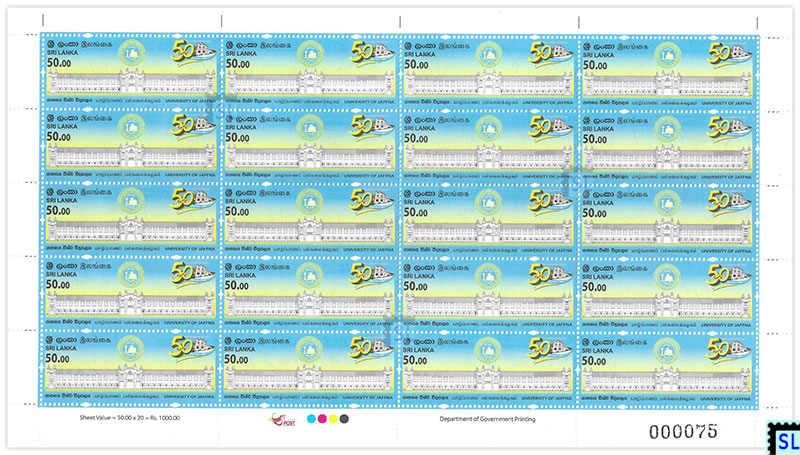Click the 50 anniversary emblem on top-left stamp

[x=192, y=52]
